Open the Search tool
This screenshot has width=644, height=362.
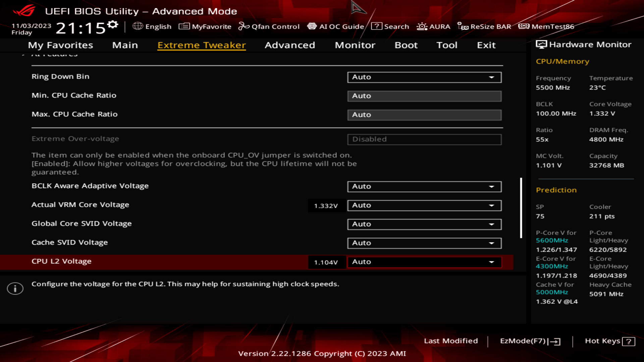point(391,26)
